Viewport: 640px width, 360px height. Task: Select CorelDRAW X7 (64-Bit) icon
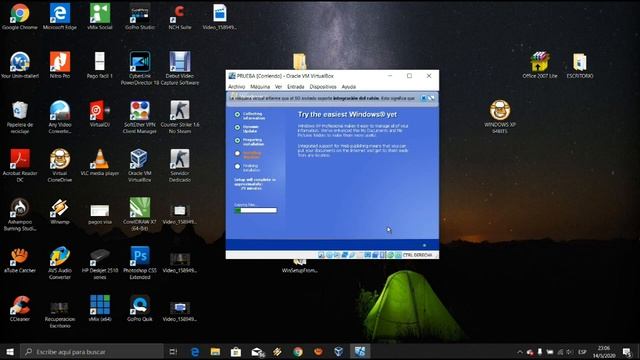click(140, 214)
